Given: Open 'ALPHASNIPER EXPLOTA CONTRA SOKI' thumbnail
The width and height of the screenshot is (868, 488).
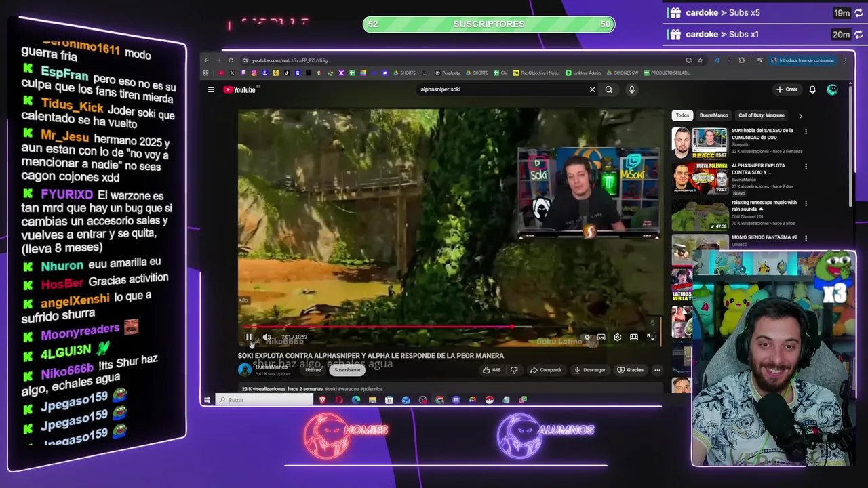Looking at the screenshot, I should [x=700, y=178].
